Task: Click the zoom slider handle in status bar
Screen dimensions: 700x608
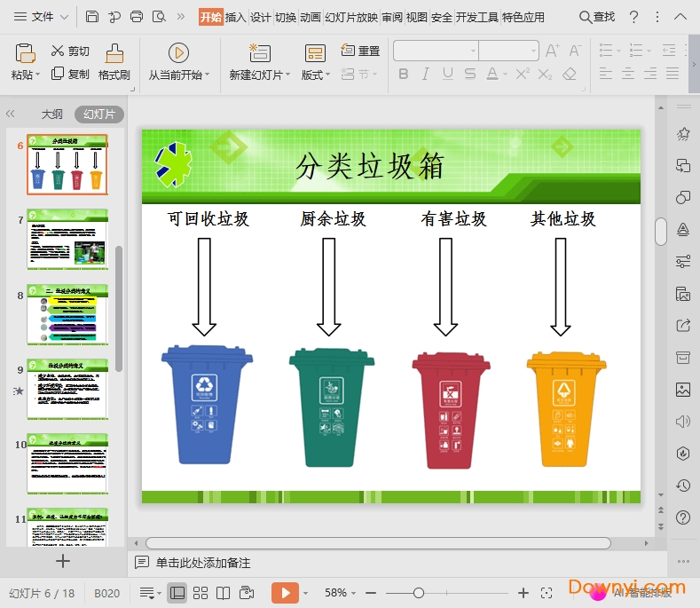Action: pos(419,593)
